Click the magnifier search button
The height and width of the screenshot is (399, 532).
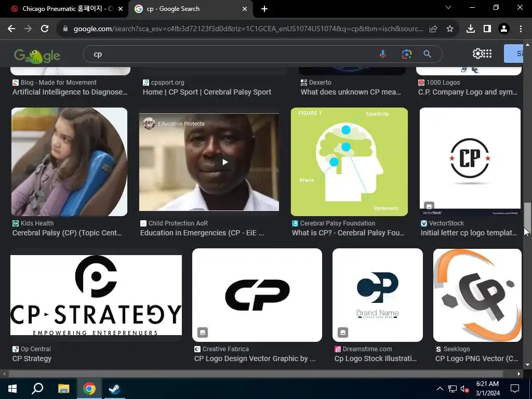coord(428,54)
